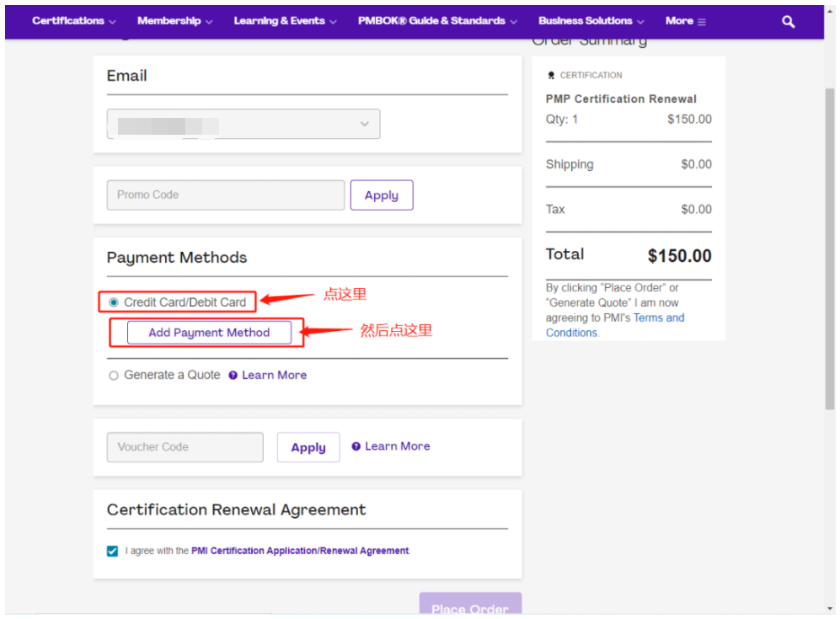The height and width of the screenshot is (619, 840).
Task: Click the Place Order button
Action: (470, 604)
